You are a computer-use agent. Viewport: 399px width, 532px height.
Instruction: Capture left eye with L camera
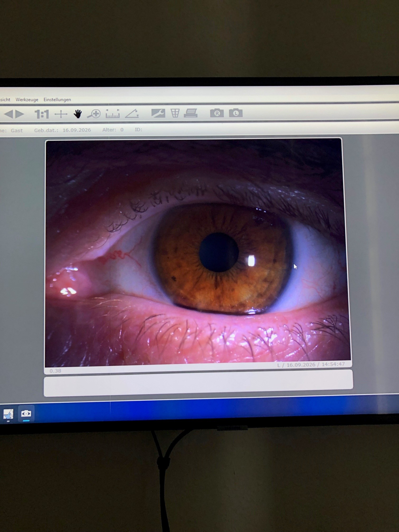236,113
